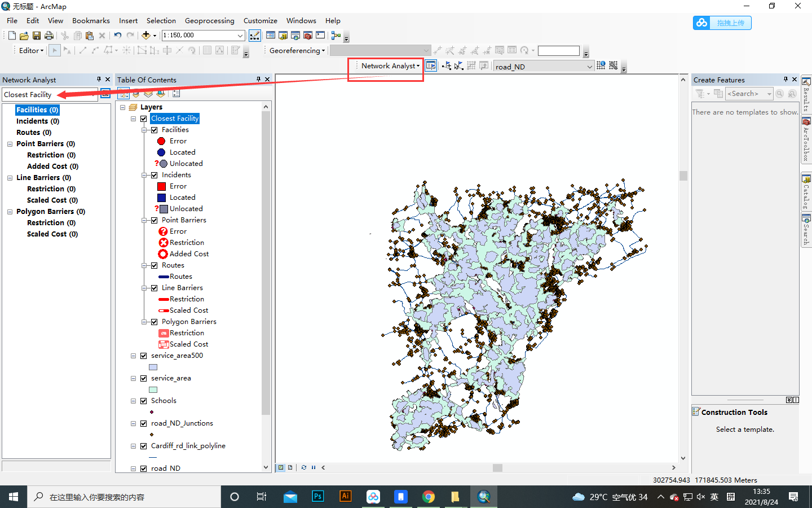Toggle visibility of service_area500 layer

click(x=144, y=356)
